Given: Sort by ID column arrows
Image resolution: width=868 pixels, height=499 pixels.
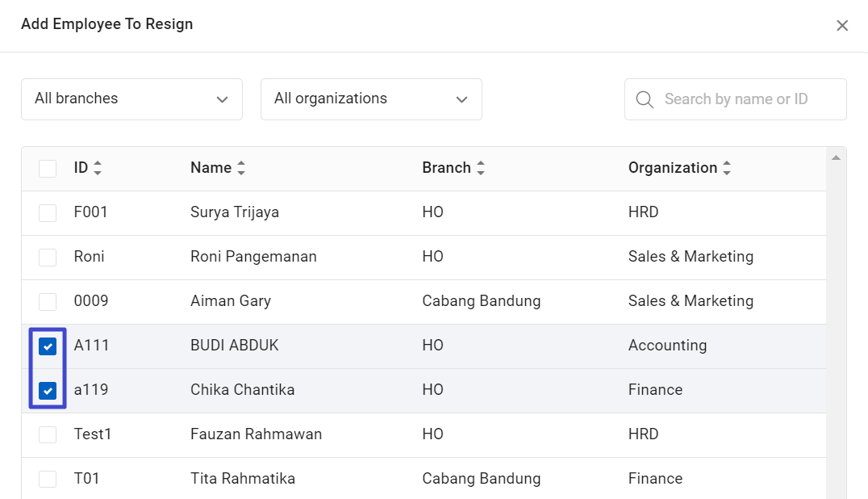Looking at the screenshot, I should point(98,169).
